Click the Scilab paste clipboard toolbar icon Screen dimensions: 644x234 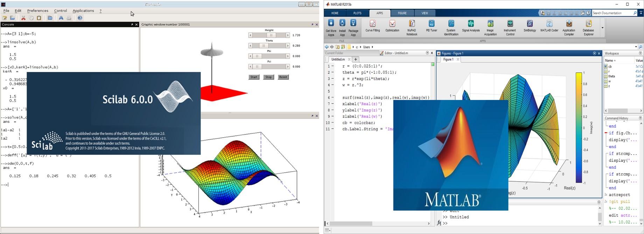[x=39, y=18]
